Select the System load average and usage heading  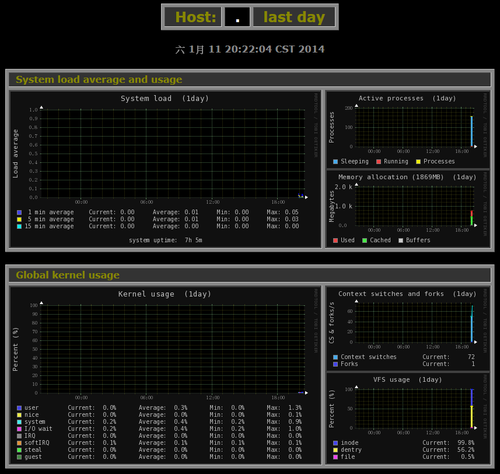[x=99, y=80]
